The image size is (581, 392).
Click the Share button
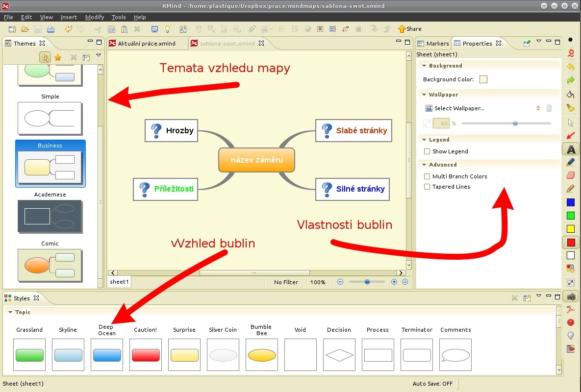pos(409,29)
